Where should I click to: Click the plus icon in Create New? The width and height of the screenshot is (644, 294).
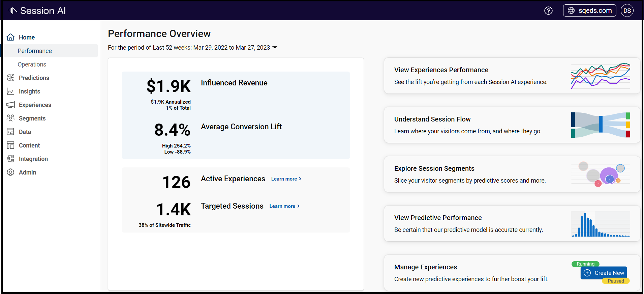point(587,273)
